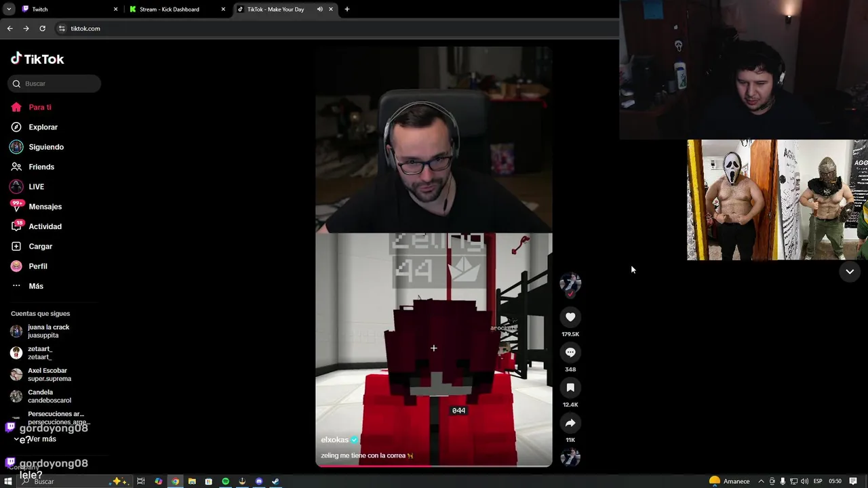Viewport: 868px width, 488px height.
Task: Open a new browser tab
Action: pos(347,9)
